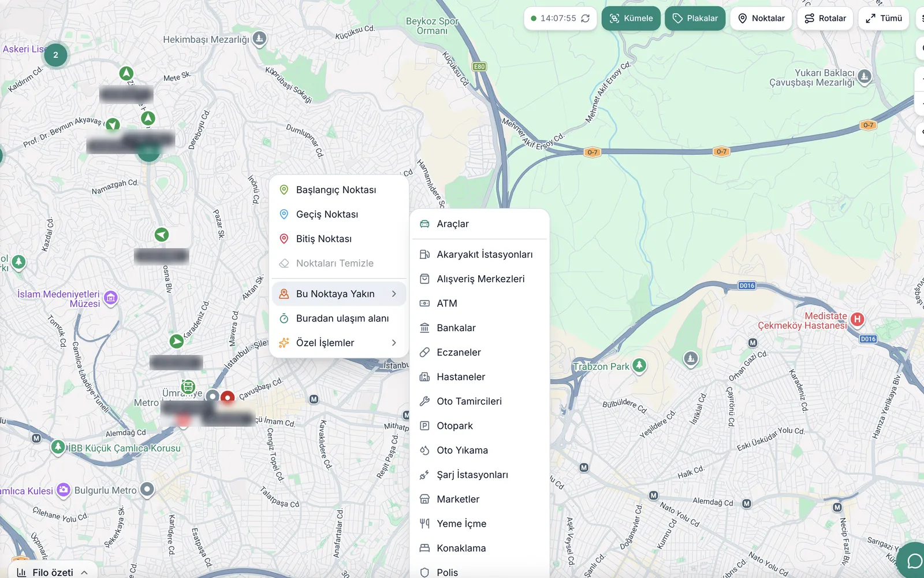The width and height of the screenshot is (924, 578).
Task: Toggle the Plakalar plates button
Action: coord(695,18)
